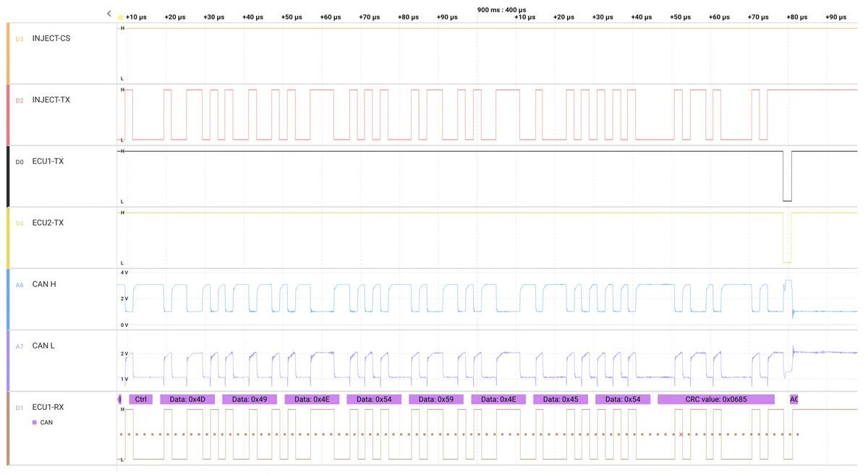Select the Data: 0x49 decoded bubble
This screenshot has width=868, height=475.
250,399
